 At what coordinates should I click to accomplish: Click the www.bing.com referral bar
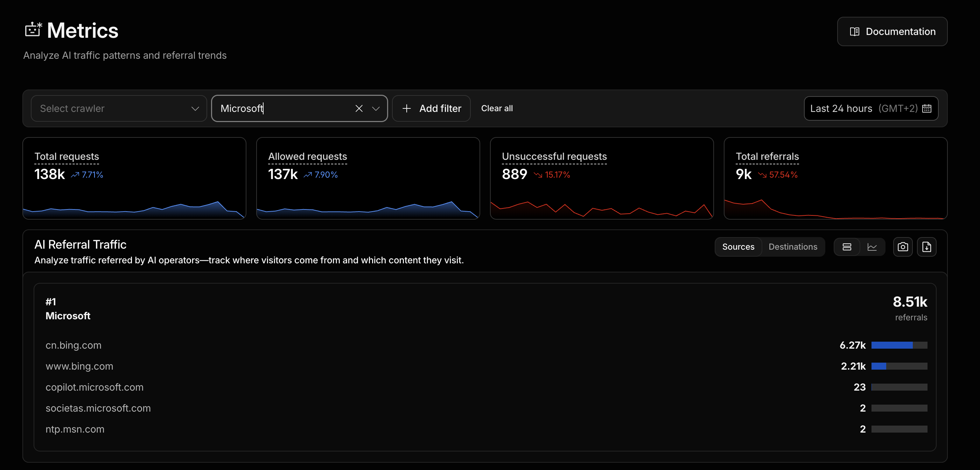click(899, 366)
